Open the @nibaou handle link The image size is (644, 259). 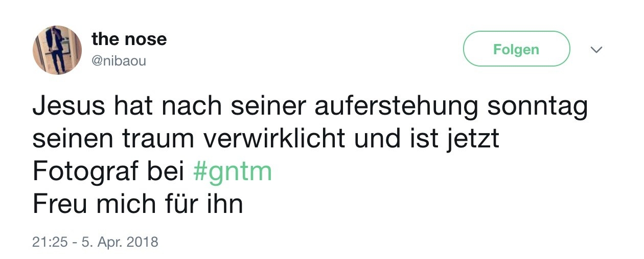[119, 61]
